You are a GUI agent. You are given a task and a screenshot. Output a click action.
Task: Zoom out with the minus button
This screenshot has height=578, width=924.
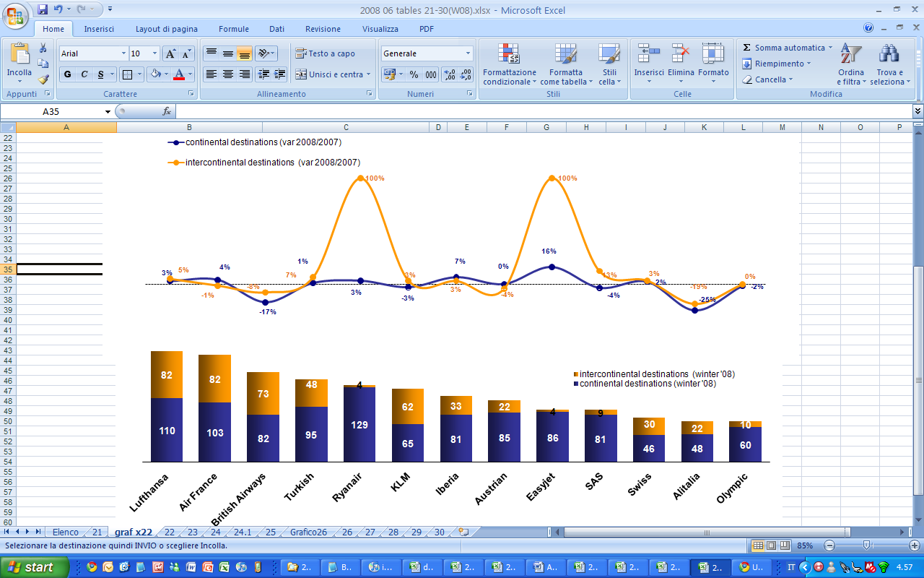pyautogui.click(x=829, y=545)
